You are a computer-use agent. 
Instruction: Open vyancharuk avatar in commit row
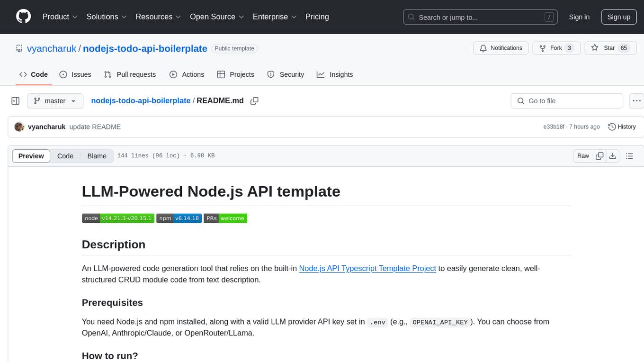(x=19, y=127)
